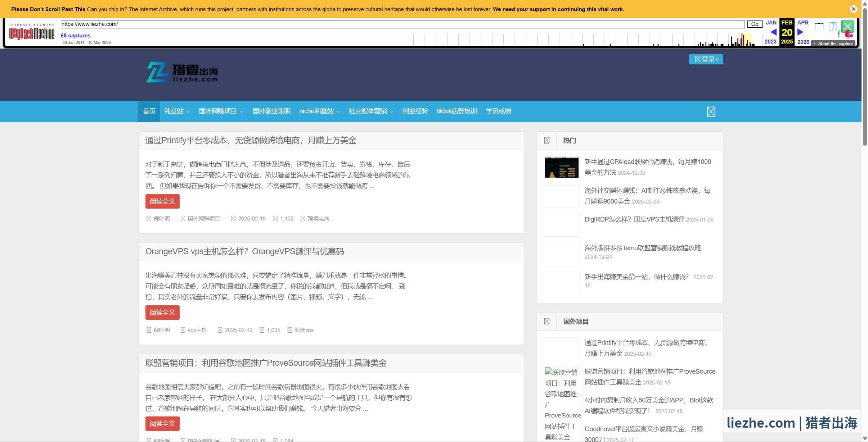Open the 创业经验 menu item

point(415,111)
